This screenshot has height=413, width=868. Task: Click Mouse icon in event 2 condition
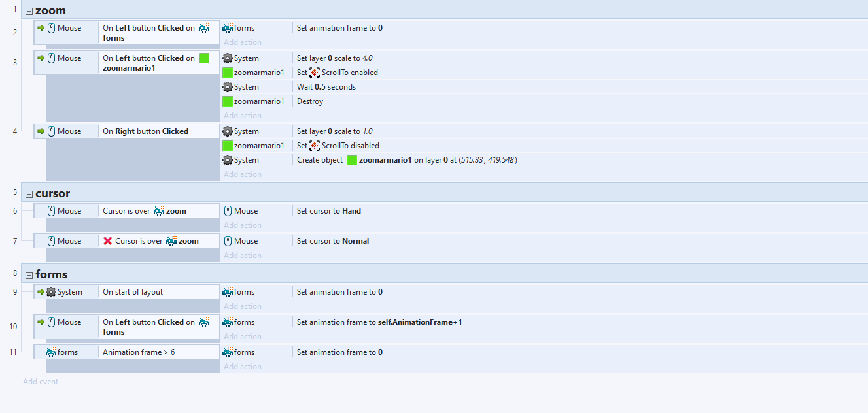pos(52,28)
